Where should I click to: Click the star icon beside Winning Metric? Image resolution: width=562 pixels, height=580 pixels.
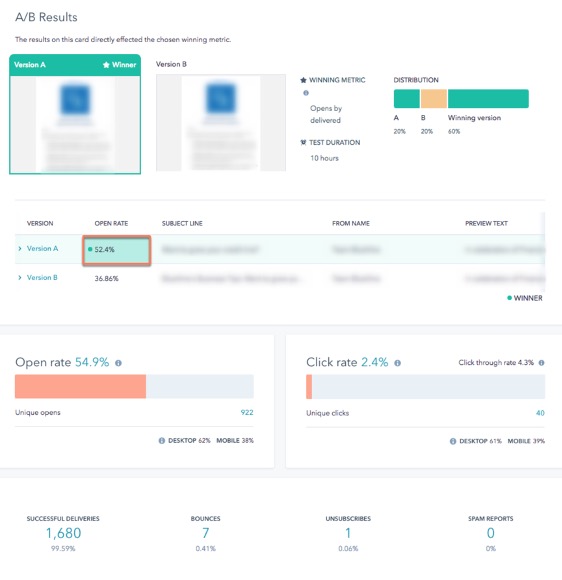[x=303, y=80]
